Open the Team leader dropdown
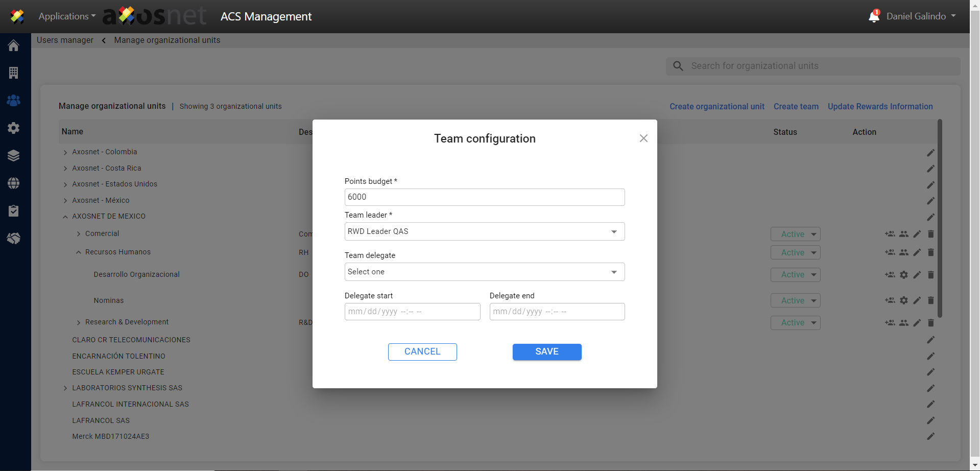 point(484,231)
